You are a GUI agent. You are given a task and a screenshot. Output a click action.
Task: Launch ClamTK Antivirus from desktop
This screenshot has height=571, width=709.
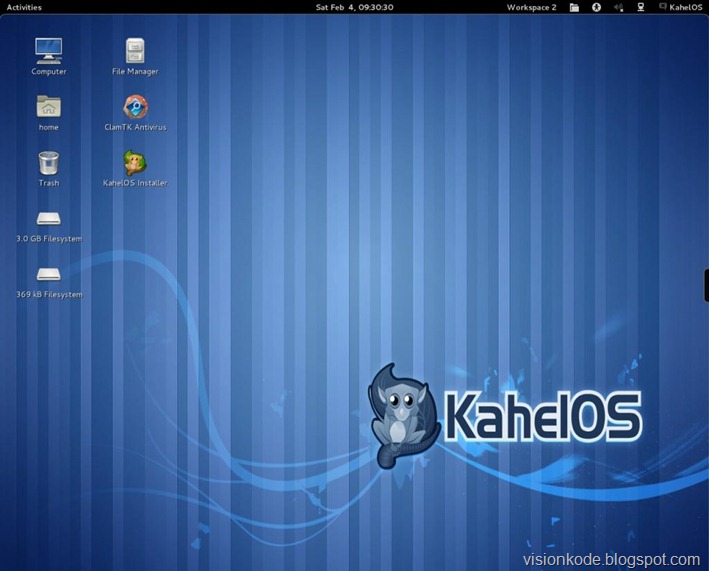click(135, 106)
